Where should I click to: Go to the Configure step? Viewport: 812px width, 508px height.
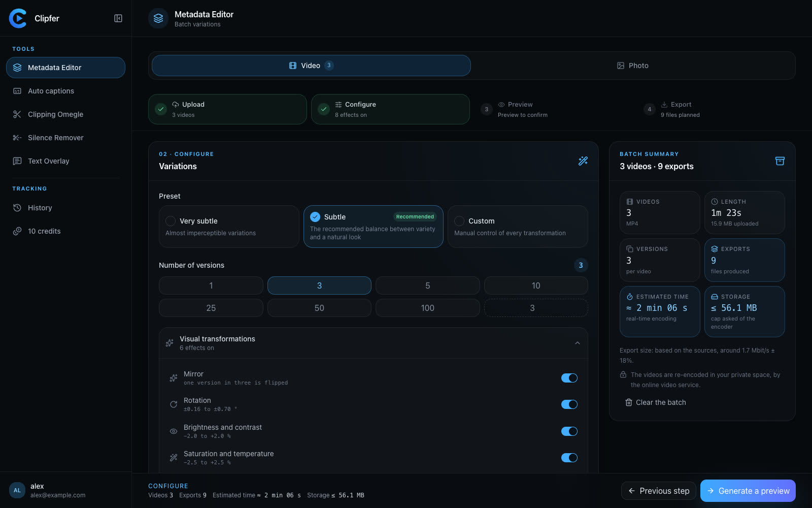[x=390, y=109]
